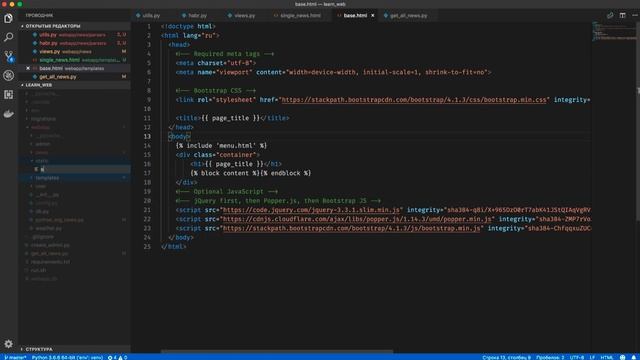Close the base.html tab
This screenshot has width=640, height=360.
[373, 16]
